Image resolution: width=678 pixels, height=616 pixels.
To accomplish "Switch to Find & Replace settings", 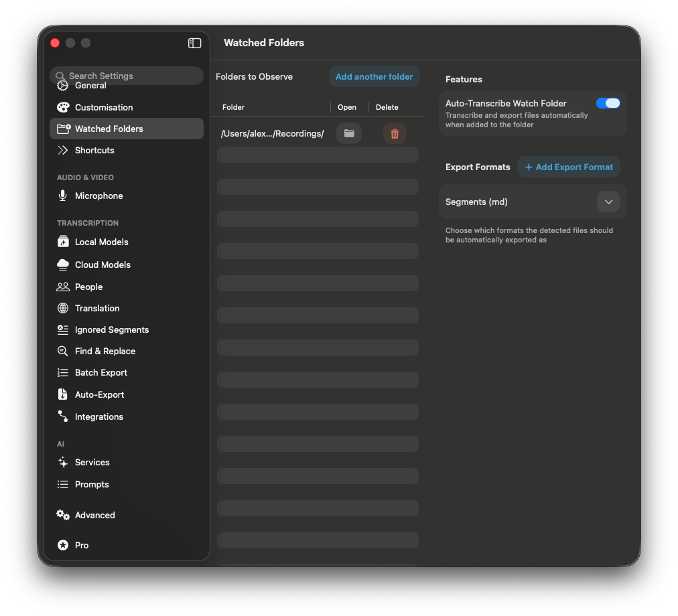I will [105, 351].
